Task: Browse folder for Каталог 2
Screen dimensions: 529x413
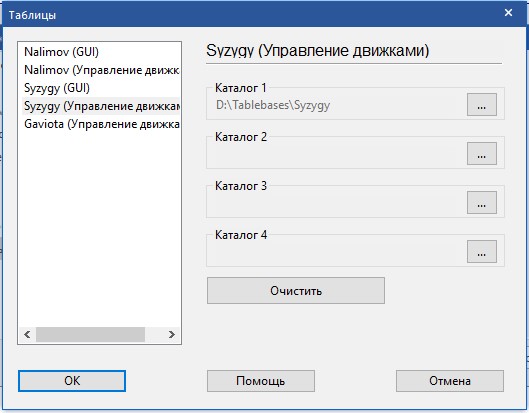Action: pos(482,154)
